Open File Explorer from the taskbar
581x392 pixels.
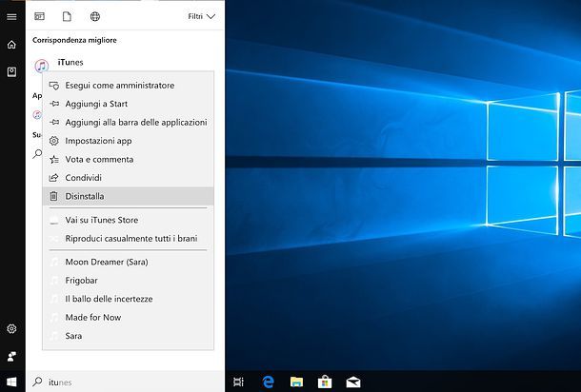(296, 382)
